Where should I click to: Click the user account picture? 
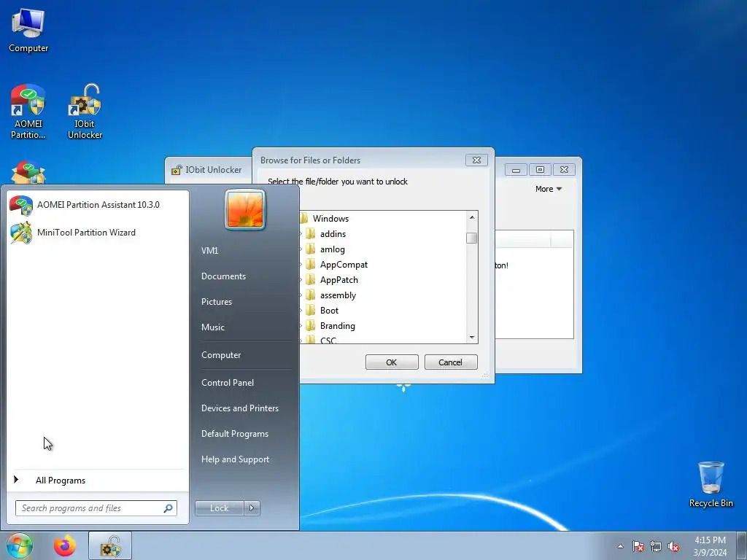245,209
